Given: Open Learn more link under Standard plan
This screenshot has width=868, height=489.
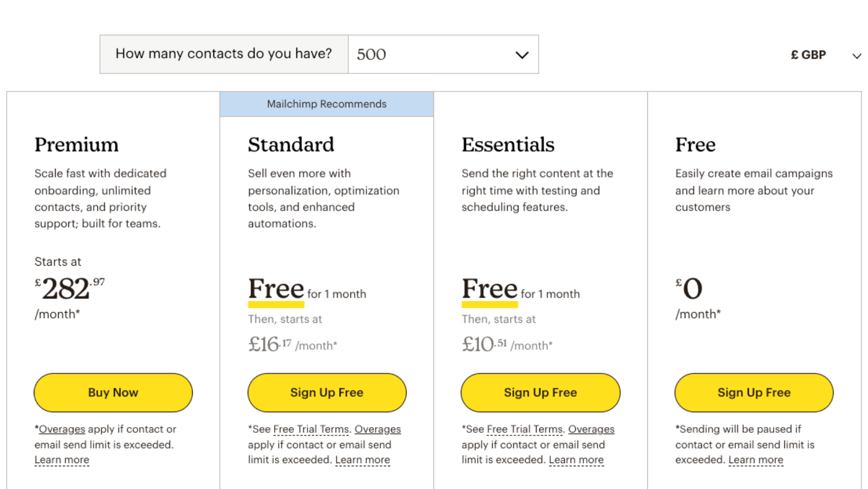Looking at the screenshot, I should [x=363, y=460].
